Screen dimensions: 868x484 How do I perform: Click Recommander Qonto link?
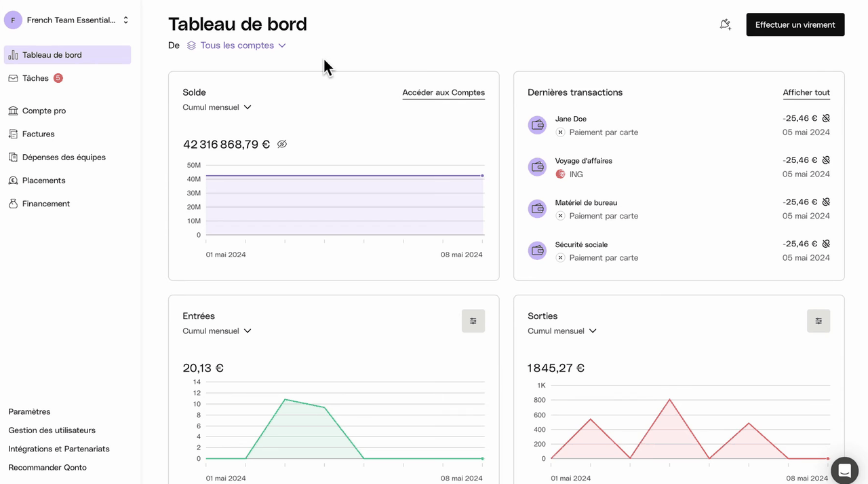[47, 468]
